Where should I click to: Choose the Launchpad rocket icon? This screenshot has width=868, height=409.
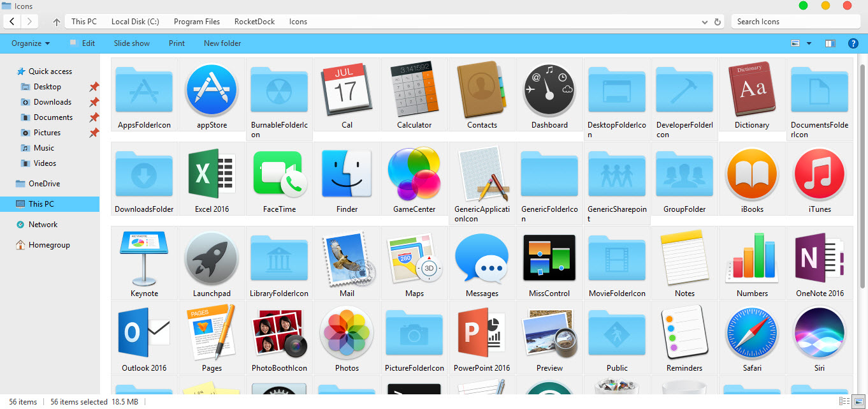(211, 258)
